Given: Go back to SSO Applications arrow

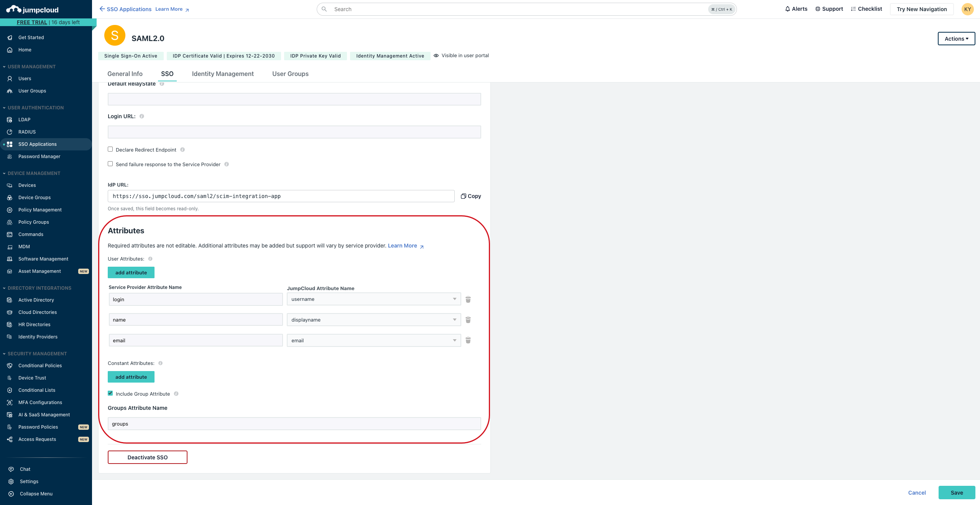Looking at the screenshot, I should [x=102, y=9].
